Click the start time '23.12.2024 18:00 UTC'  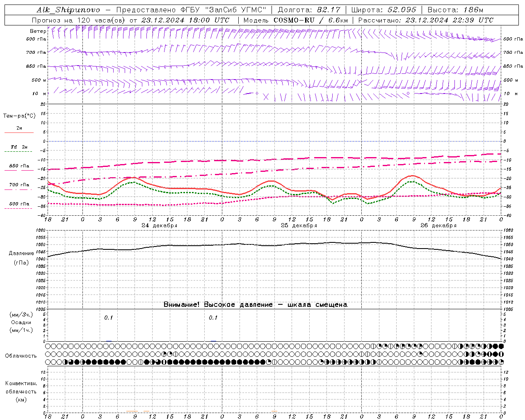[185, 20]
